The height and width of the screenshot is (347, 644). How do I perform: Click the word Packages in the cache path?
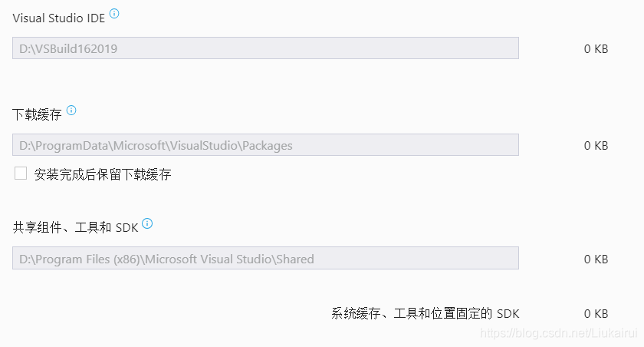click(268, 146)
